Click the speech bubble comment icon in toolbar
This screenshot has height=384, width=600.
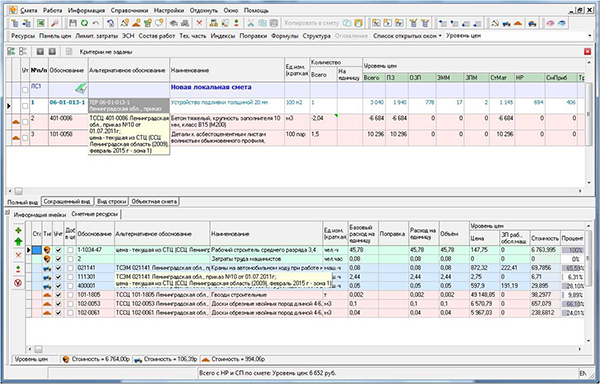click(159, 23)
